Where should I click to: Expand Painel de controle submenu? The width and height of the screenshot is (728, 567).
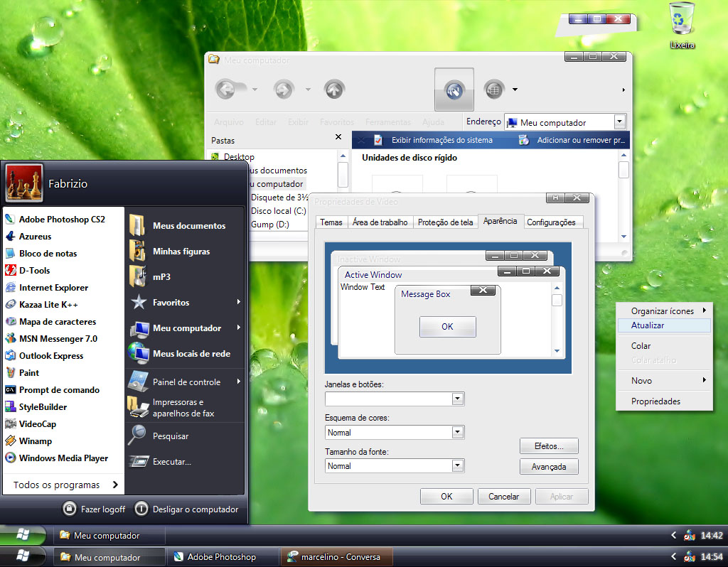click(239, 382)
